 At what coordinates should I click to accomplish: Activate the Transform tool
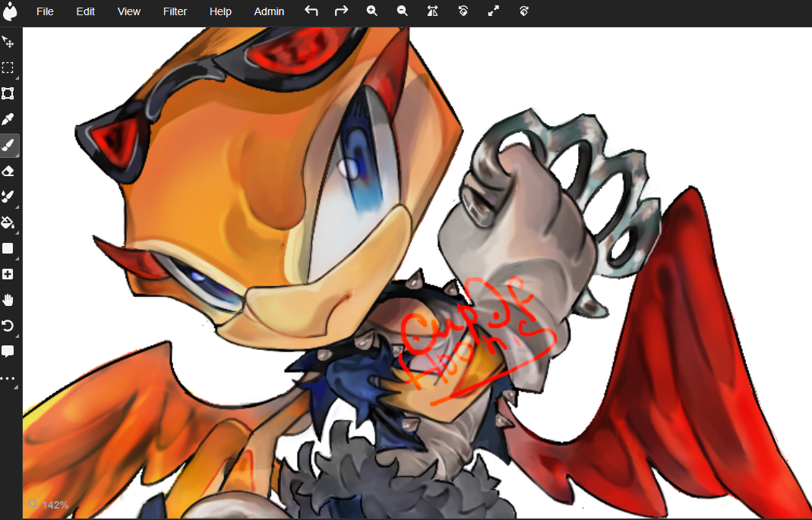8,93
